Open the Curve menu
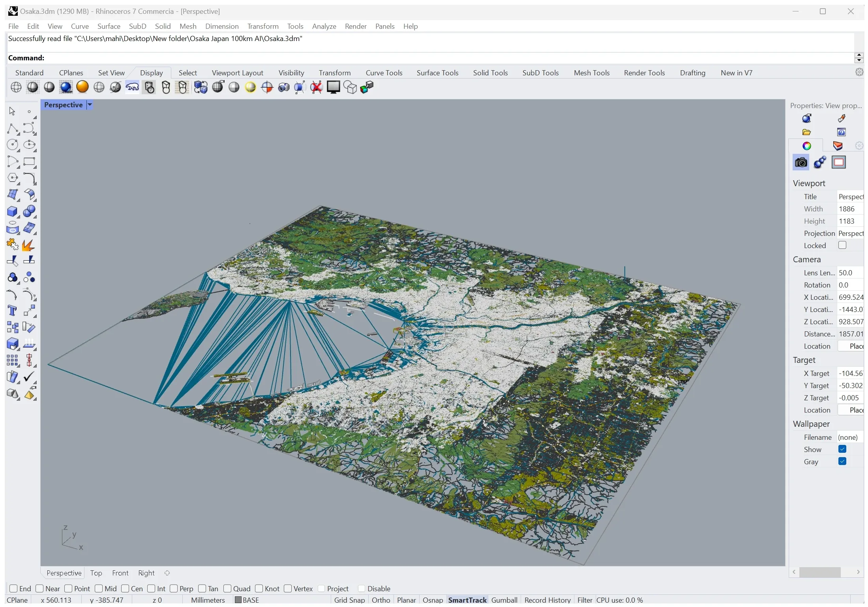 point(80,26)
